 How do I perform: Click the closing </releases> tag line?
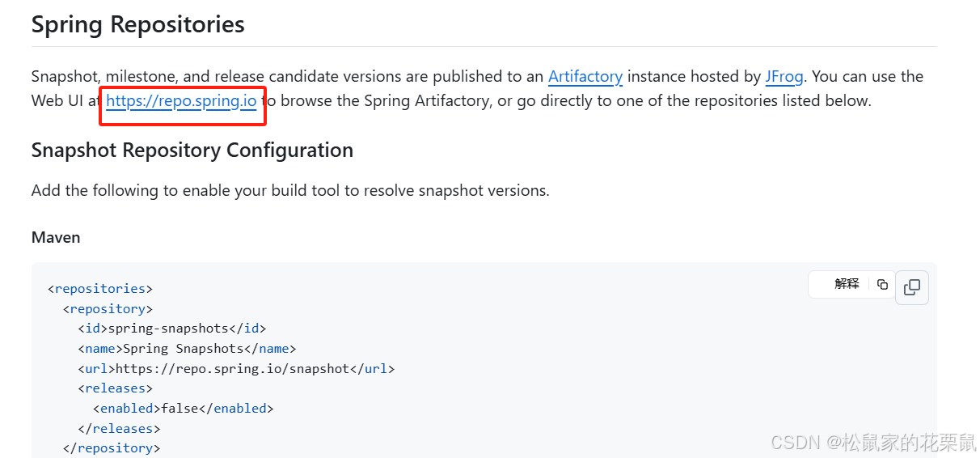pyautogui.click(x=119, y=428)
